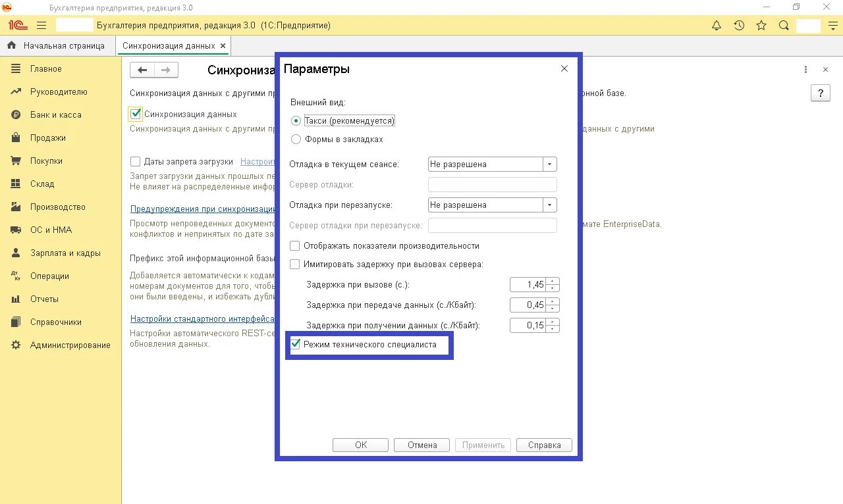Enable Имитировать задержку при вызовах сервера
843x504 pixels.
295,265
